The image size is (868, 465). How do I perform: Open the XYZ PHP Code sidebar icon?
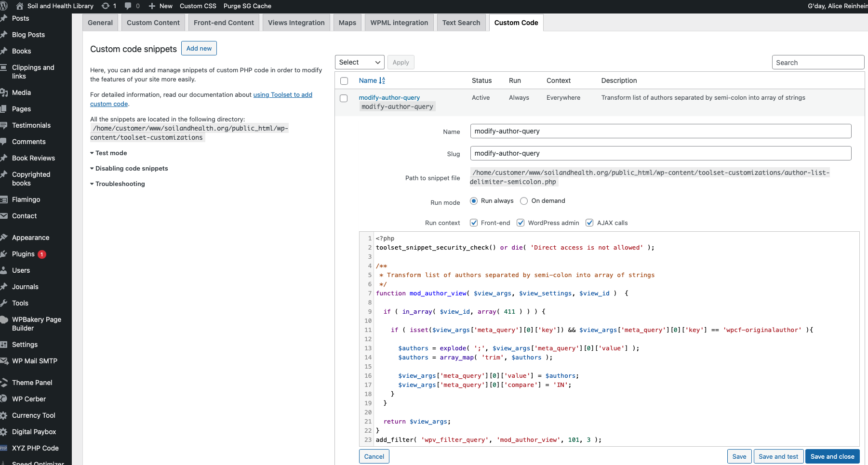[4, 448]
